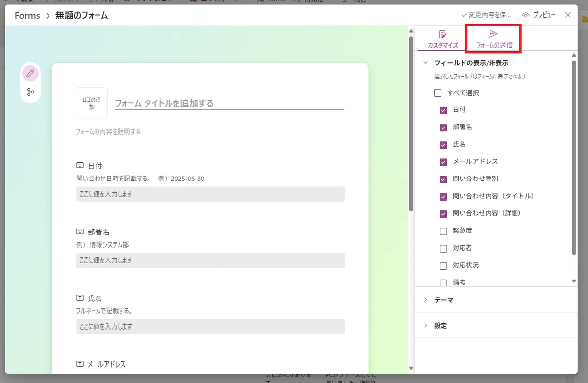Click the 選択したフィールドはフォームに表示されます hint

[480, 77]
